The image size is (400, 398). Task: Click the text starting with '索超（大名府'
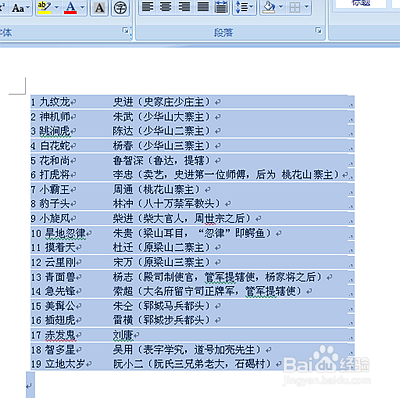point(208,291)
